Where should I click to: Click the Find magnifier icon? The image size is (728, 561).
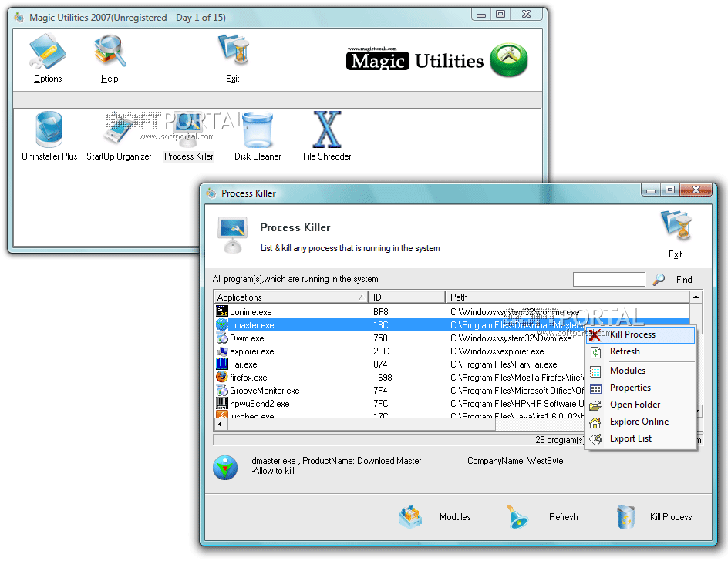(x=659, y=279)
